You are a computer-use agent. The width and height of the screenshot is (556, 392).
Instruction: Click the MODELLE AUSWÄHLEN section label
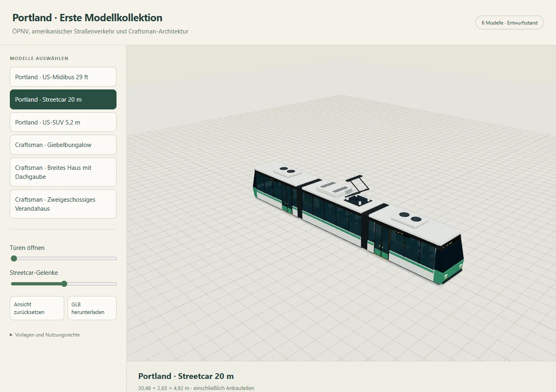[x=39, y=58]
